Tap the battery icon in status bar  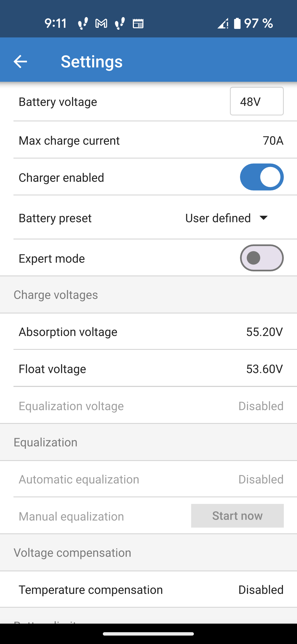pyautogui.click(x=237, y=23)
